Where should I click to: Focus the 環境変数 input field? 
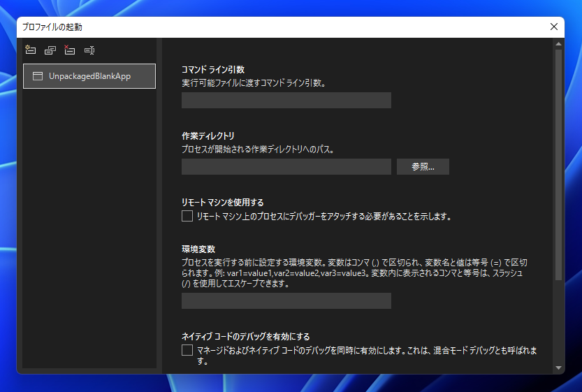point(286,300)
